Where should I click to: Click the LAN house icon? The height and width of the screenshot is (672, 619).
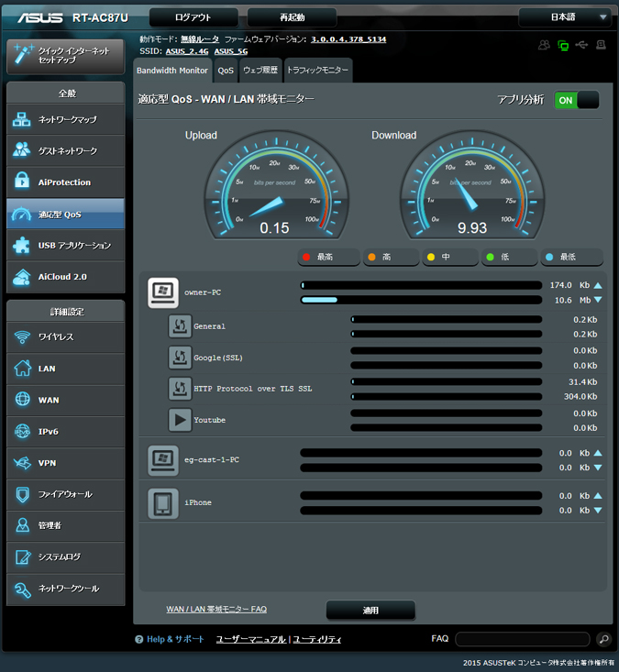pyautogui.click(x=22, y=369)
